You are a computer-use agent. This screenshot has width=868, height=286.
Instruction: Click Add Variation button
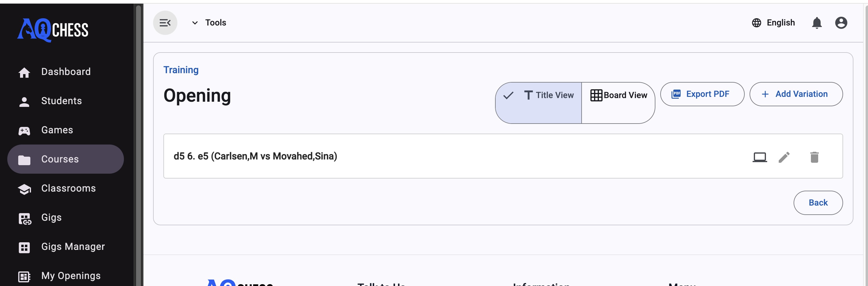tap(796, 94)
